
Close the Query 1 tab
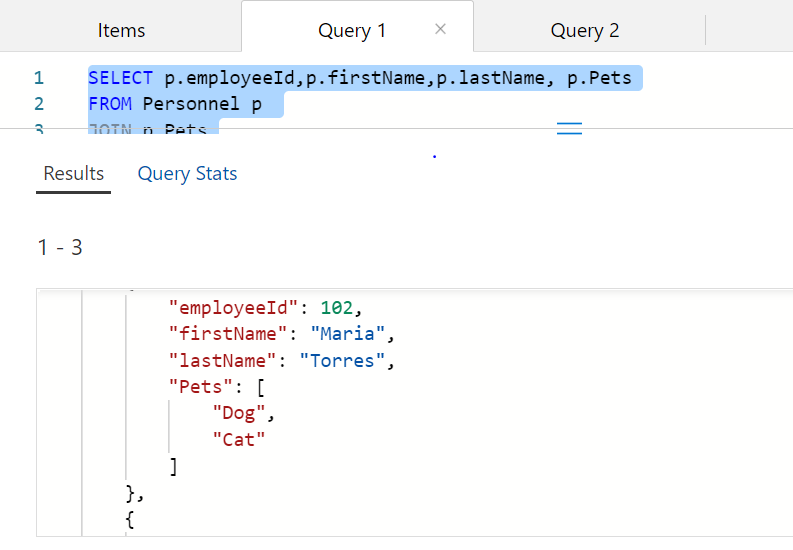440,29
